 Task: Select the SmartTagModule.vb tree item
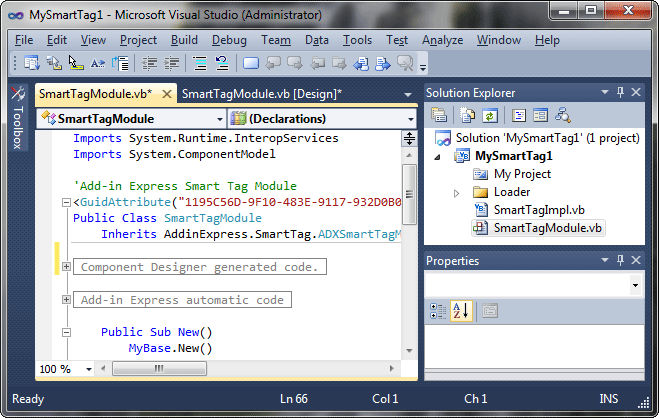coord(548,228)
